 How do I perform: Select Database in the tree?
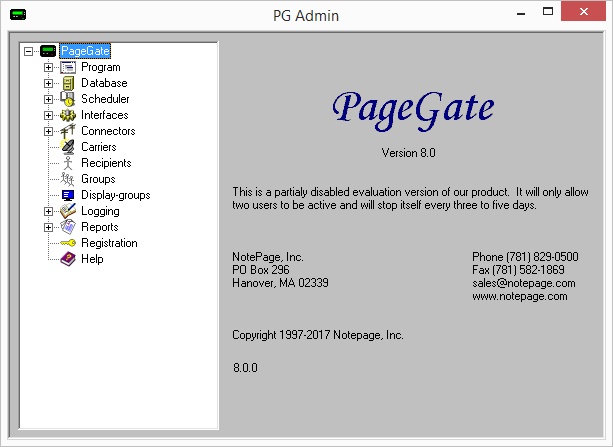click(x=104, y=83)
